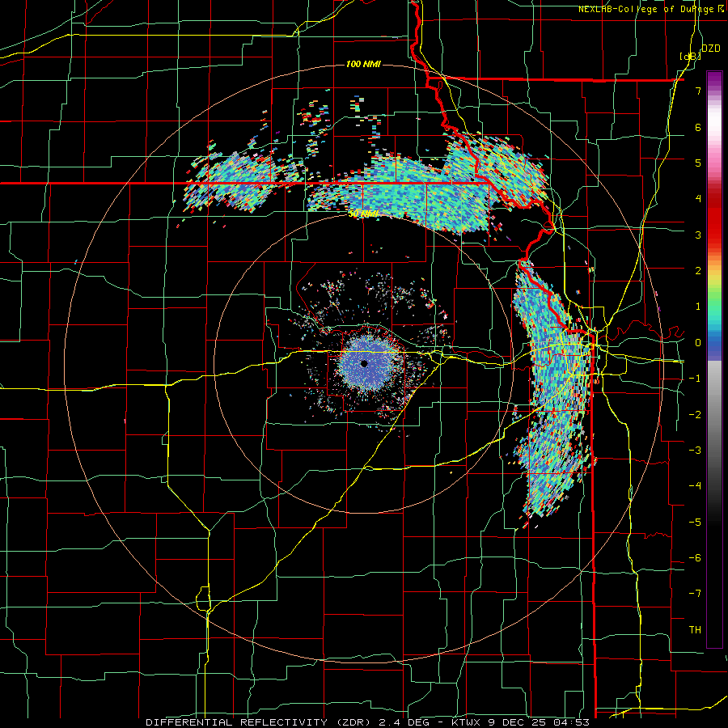
Task: Click the 1 value on the color scale
Action: [x=698, y=307]
